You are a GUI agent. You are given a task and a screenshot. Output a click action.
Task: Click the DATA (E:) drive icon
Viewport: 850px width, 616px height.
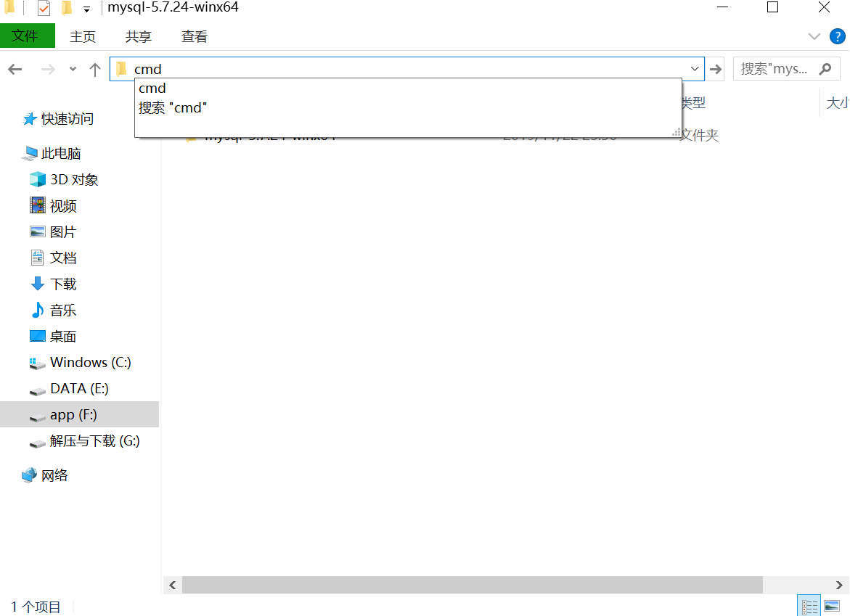tap(38, 391)
